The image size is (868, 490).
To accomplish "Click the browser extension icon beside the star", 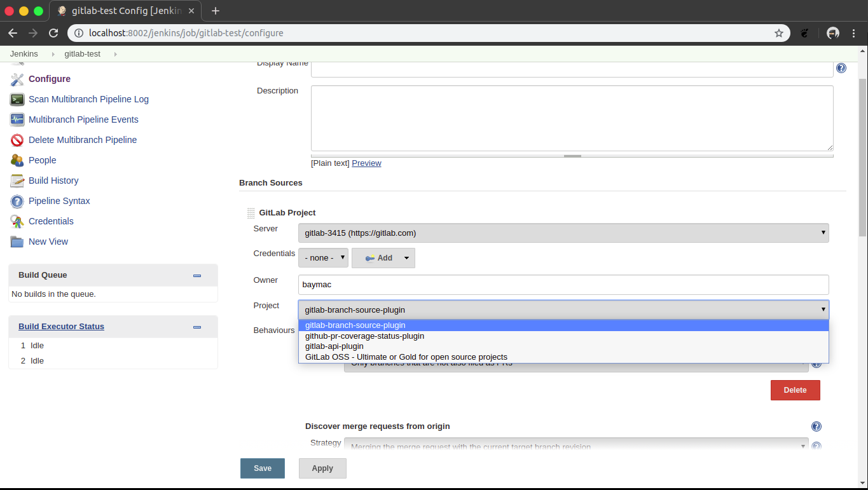I will point(804,33).
